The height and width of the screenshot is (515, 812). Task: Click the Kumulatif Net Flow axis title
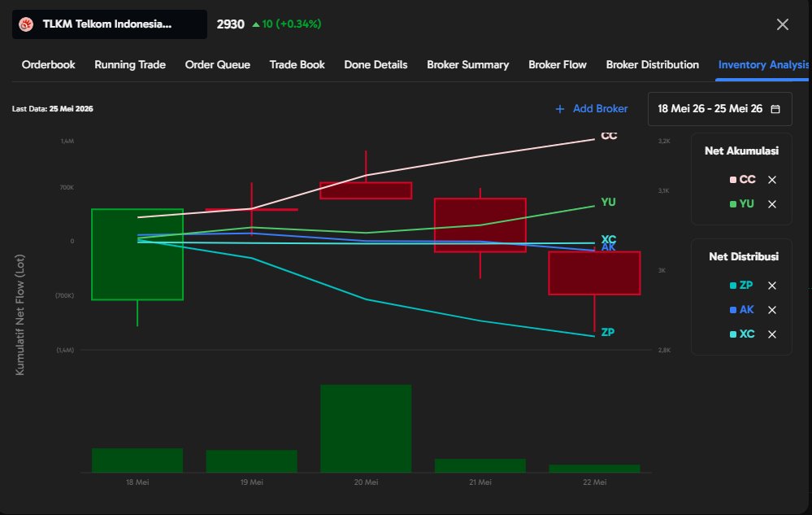coord(20,315)
